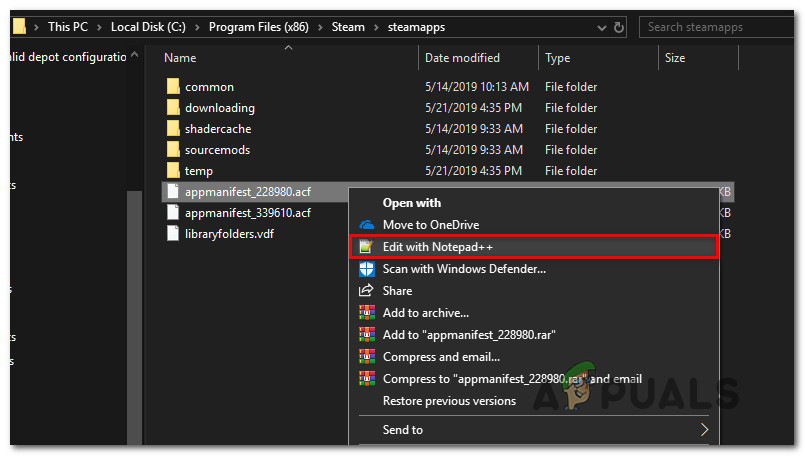Choose Open with from context menu

click(x=412, y=203)
